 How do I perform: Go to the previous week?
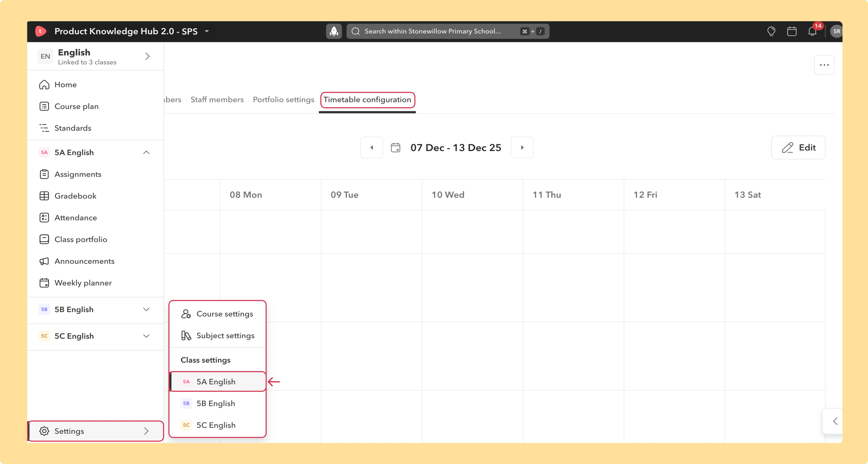[372, 147]
